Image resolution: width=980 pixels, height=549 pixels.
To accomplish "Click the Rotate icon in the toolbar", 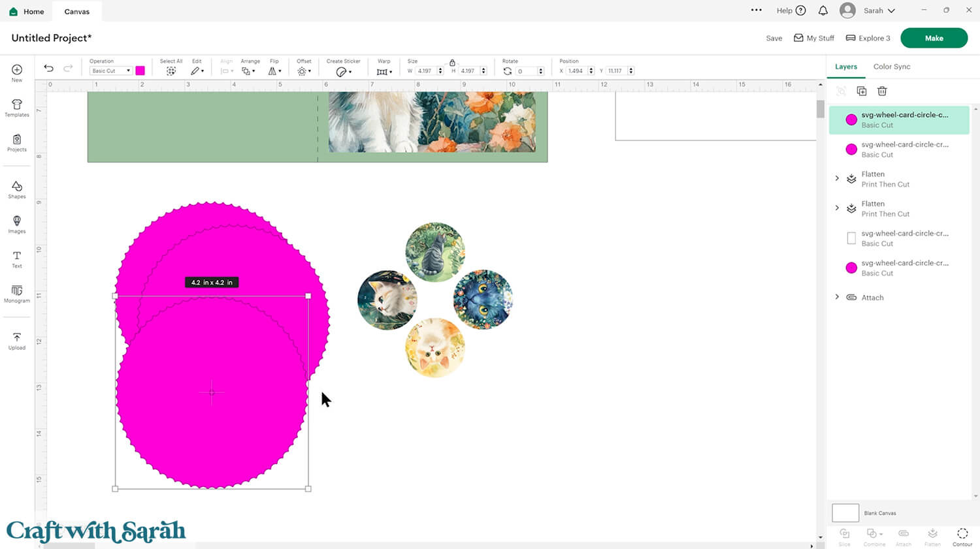I will (508, 71).
